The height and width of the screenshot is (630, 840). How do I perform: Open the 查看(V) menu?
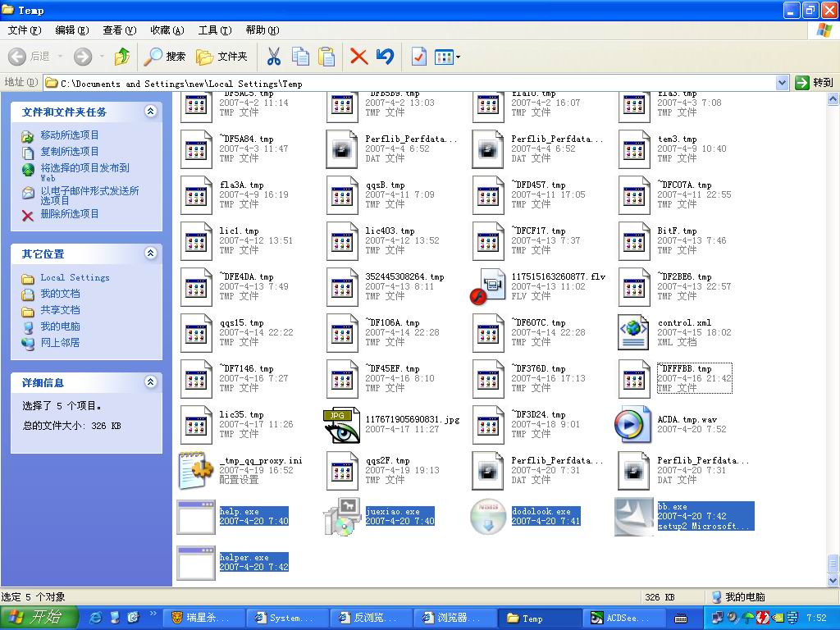120,30
